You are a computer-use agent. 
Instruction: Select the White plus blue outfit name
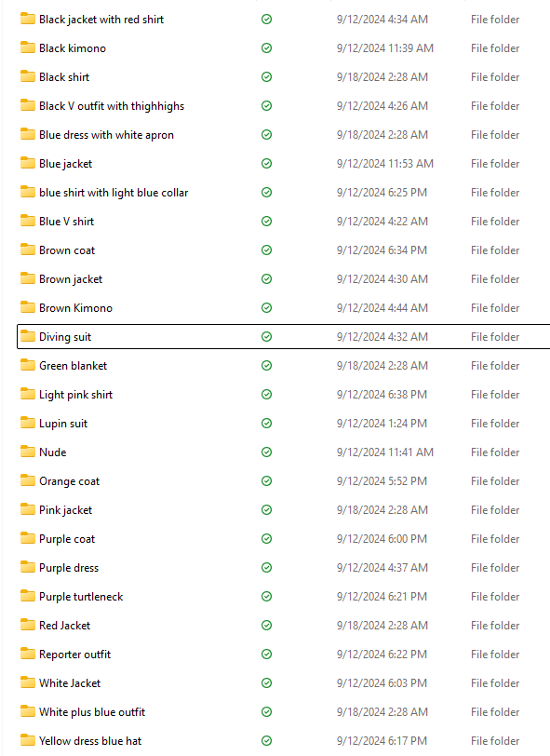(92, 712)
